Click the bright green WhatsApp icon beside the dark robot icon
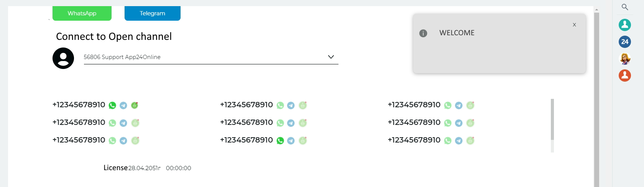644x187 pixels. tap(112, 105)
